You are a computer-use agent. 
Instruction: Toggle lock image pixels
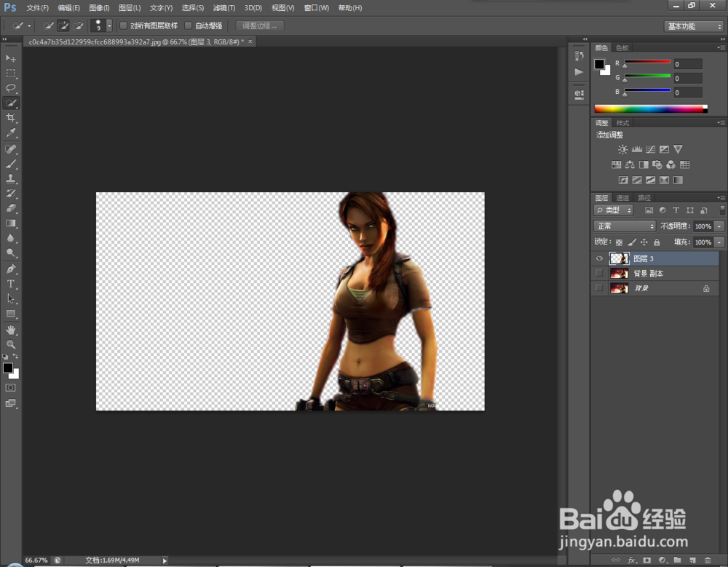coord(631,242)
